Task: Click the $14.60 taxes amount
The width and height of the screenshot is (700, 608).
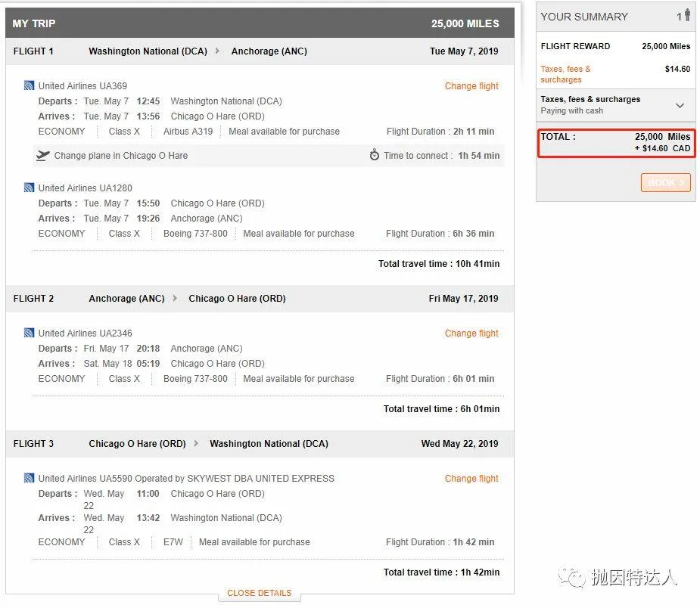Action: click(x=677, y=69)
